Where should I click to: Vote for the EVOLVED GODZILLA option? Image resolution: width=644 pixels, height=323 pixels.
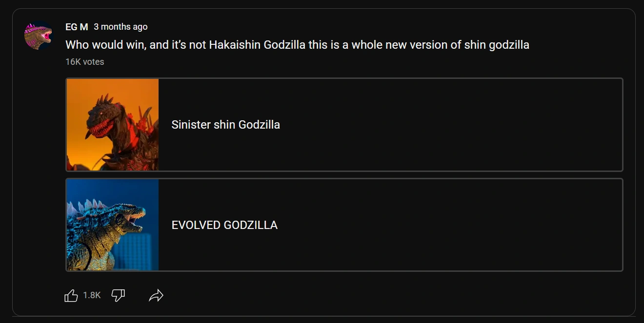coord(344,225)
